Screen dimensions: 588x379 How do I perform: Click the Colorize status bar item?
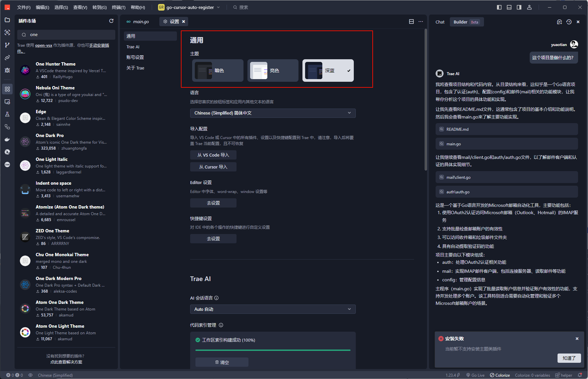coord(500,375)
